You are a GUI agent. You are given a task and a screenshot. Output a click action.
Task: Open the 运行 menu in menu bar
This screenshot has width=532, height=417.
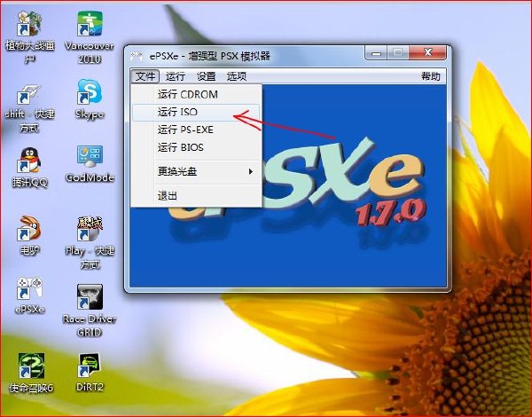coord(176,76)
